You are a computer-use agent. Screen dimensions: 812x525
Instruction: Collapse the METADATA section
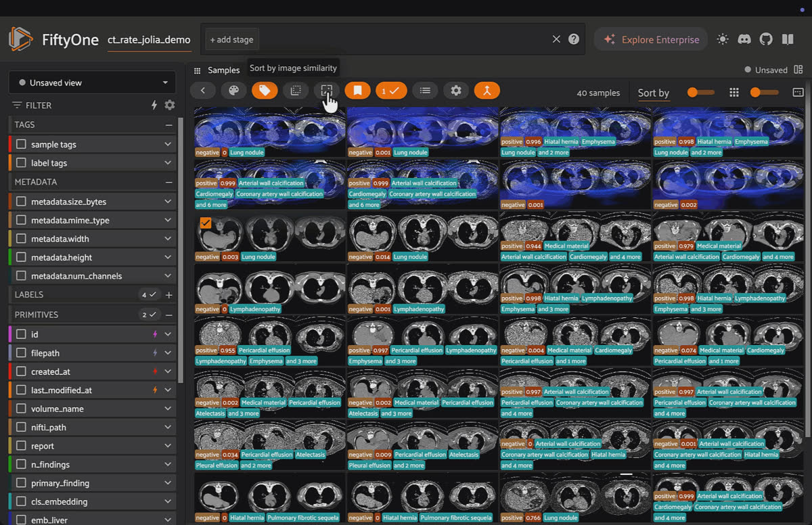coord(168,182)
